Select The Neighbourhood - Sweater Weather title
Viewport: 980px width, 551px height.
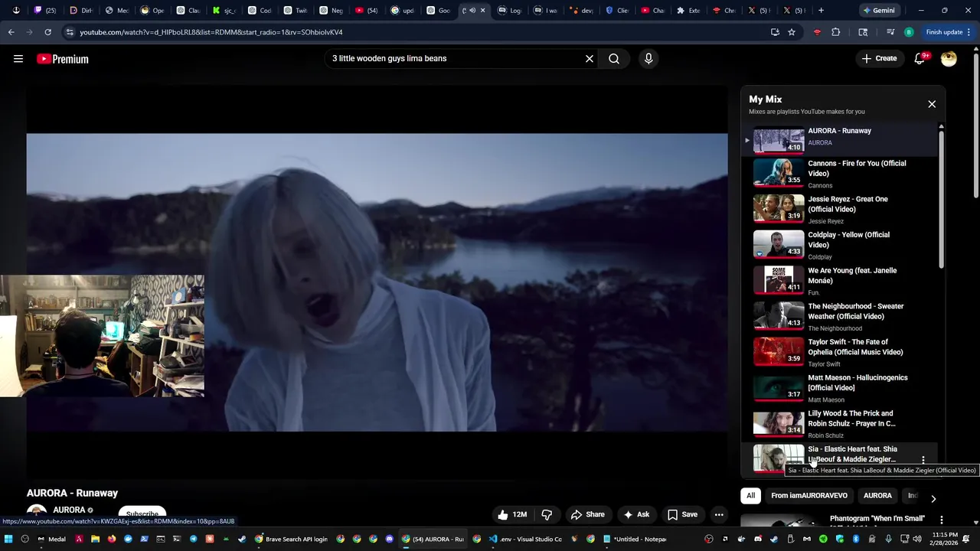click(856, 311)
